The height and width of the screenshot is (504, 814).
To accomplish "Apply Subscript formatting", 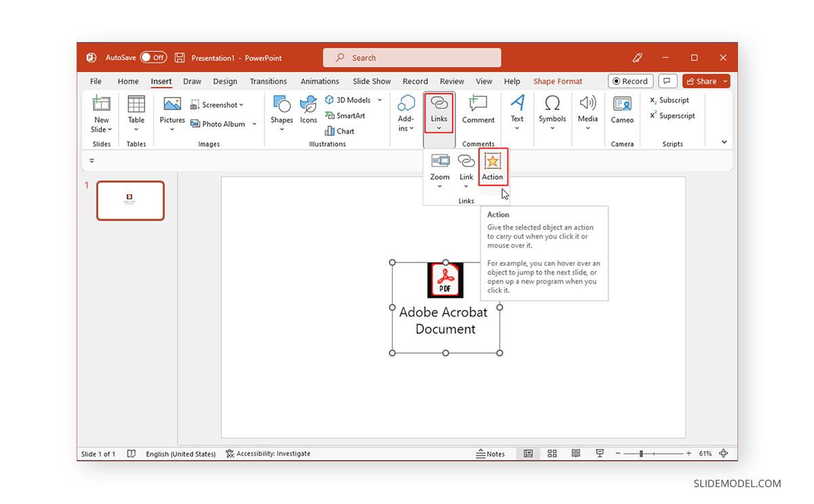I will (x=670, y=100).
